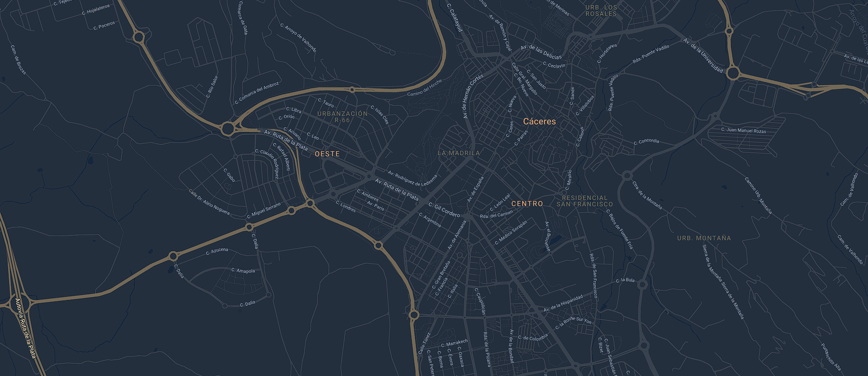Image resolution: width=868 pixels, height=376 pixels.
Task: Select the C. Bajos de Fuente Fría label
Action: tap(619, 229)
